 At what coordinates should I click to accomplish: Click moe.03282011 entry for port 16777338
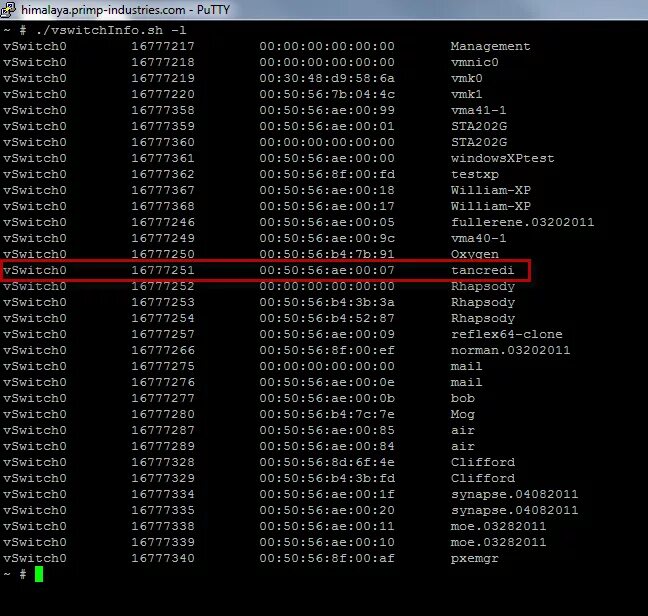[x=498, y=526]
